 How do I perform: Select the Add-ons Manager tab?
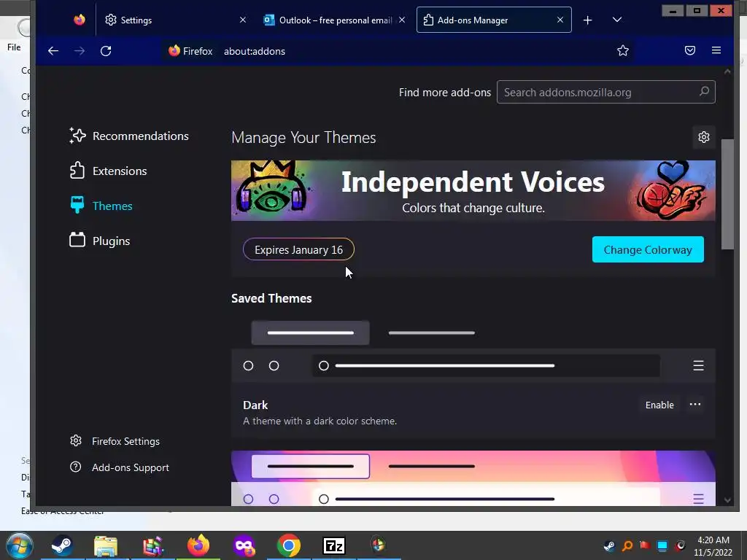pos(494,20)
